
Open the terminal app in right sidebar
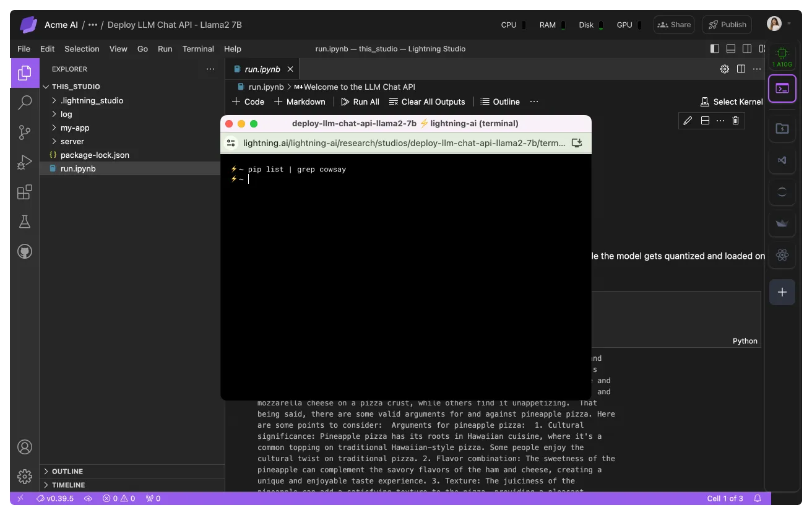(782, 89)
